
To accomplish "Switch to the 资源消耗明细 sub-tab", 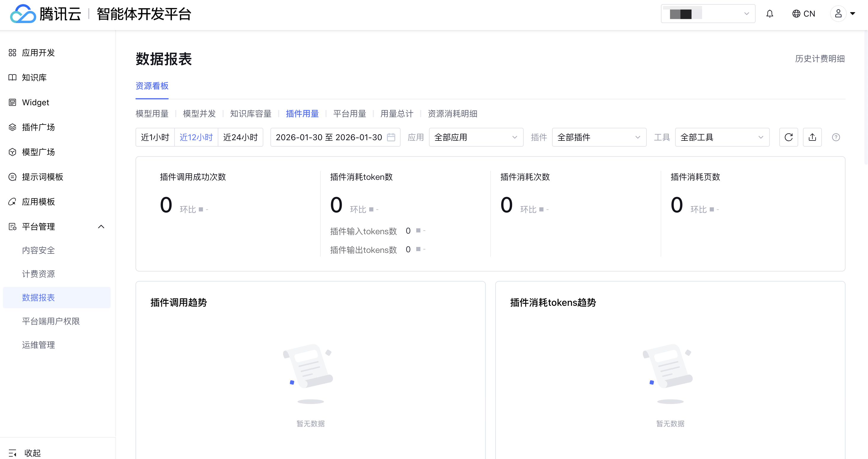I will (x=452, y=114).
